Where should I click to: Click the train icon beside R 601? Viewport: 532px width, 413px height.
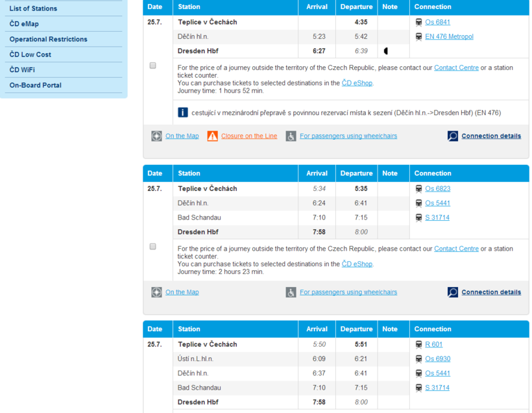pyautogui.click(x=418, y=345)
